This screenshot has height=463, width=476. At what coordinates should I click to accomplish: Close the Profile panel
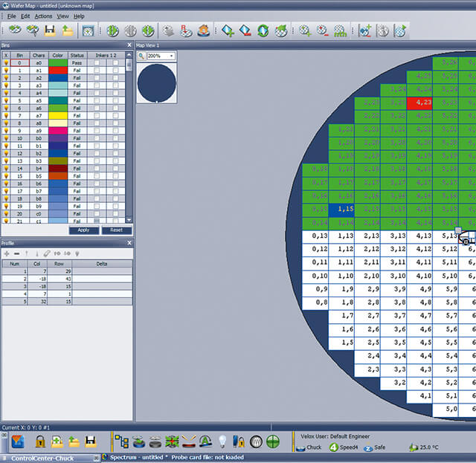pyautogui.click(x=129, y=243)
